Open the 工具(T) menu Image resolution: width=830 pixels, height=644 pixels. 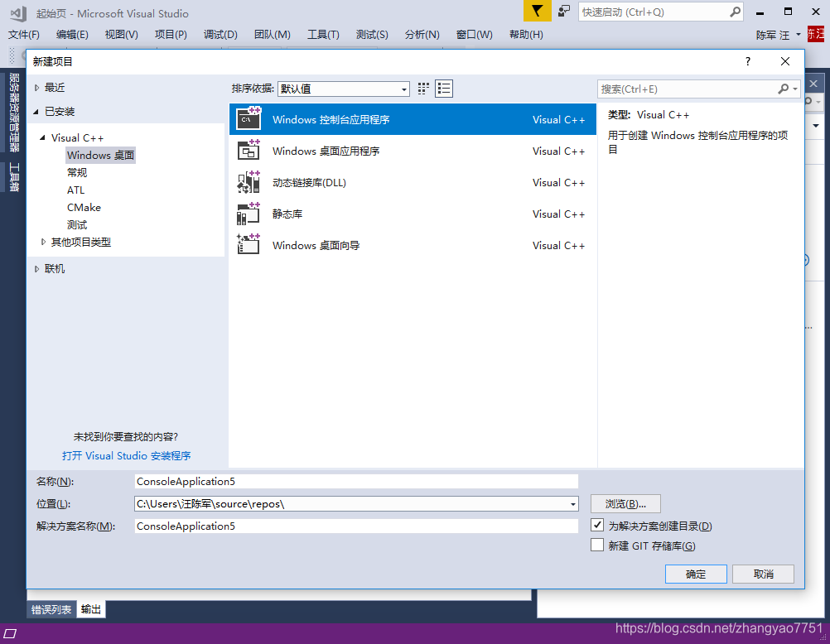(323, 35)
